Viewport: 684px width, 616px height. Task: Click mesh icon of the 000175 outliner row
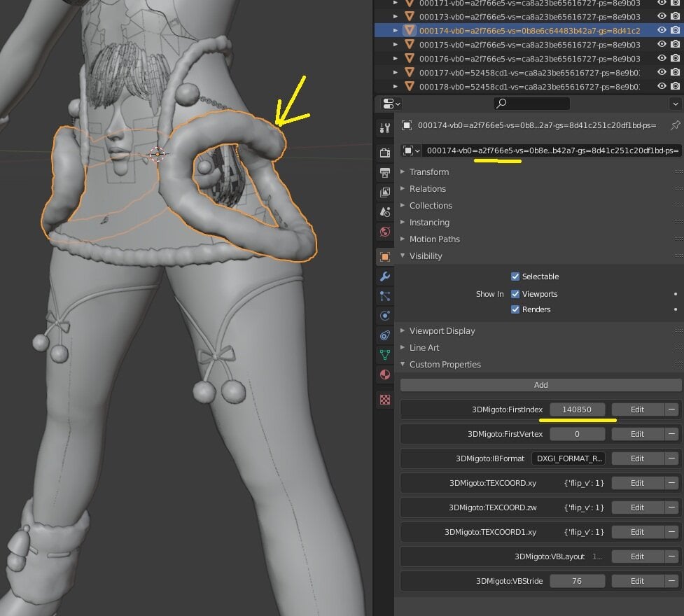tap(409, 45)
